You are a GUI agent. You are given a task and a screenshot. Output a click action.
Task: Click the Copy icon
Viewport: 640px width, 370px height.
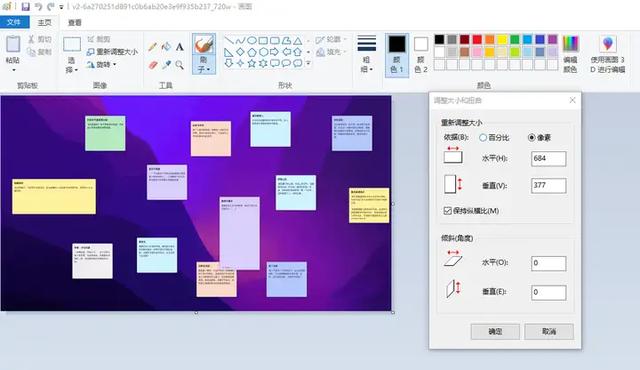31,52
